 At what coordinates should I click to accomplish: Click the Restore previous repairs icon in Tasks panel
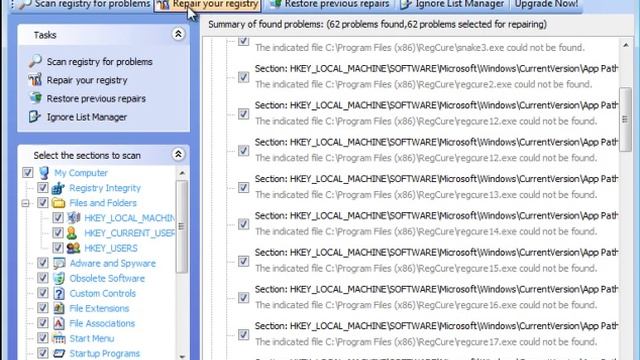[x=35, y=98]
